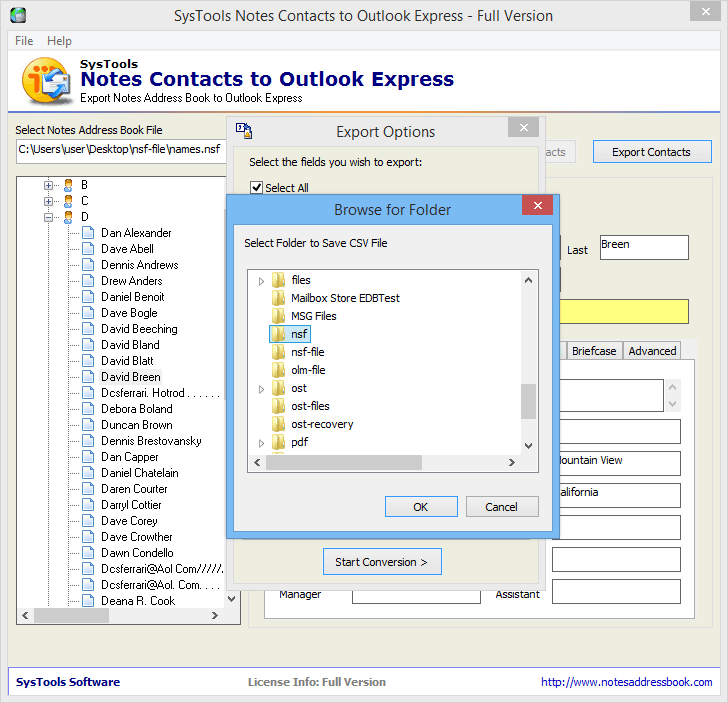Select the Daniel Chatelain contact

pos(140,473)
